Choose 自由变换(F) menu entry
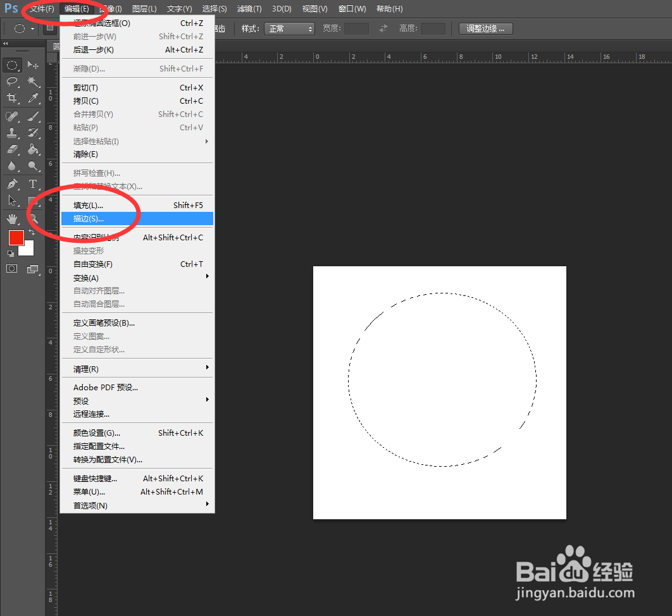 [137, 264]
